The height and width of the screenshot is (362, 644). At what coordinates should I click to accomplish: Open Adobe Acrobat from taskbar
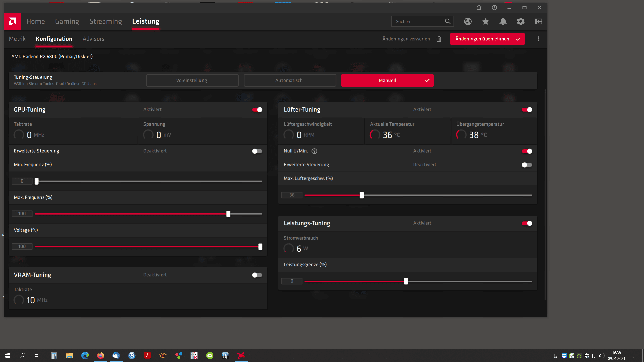pyautogui.click(x=147, y=356)
